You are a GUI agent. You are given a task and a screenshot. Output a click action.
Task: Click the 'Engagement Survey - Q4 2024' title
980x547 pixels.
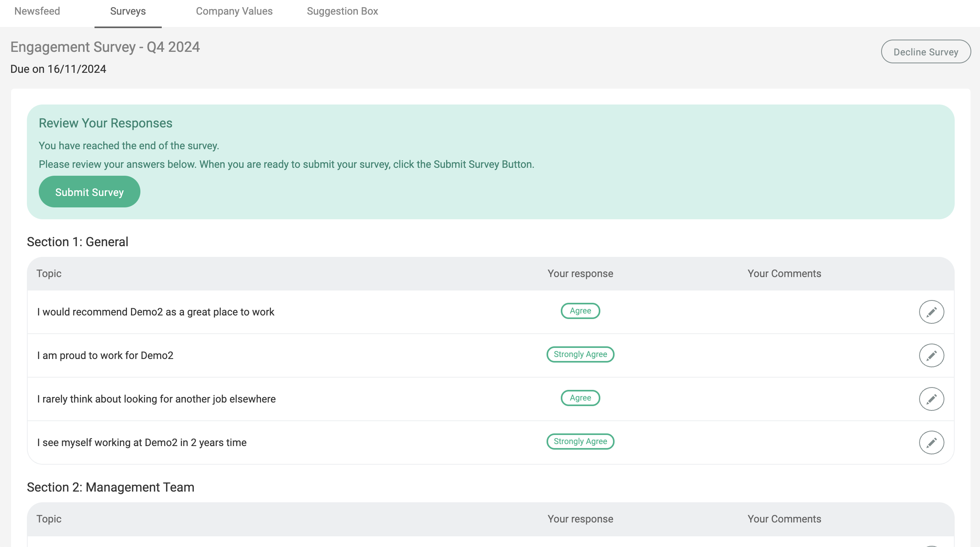(105, 47)
